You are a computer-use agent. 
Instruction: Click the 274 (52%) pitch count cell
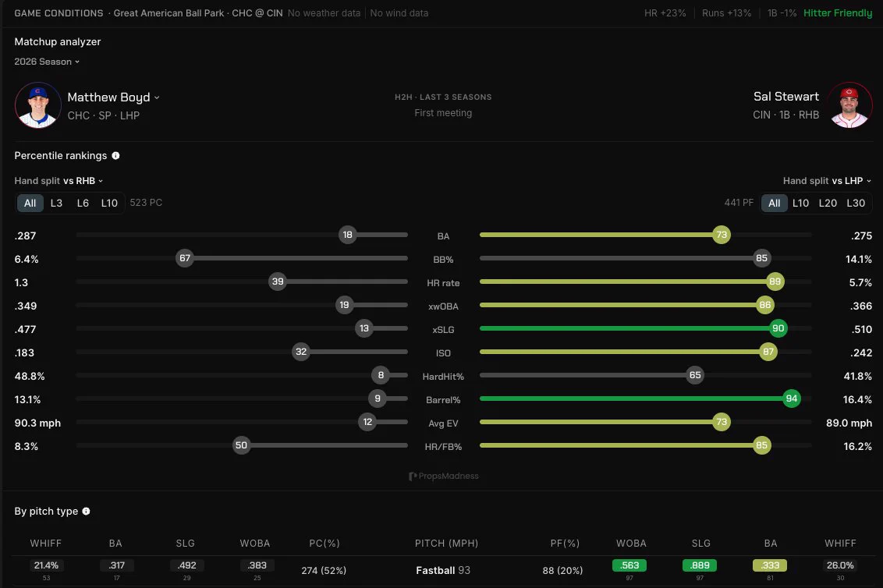(x=324, y=571)
